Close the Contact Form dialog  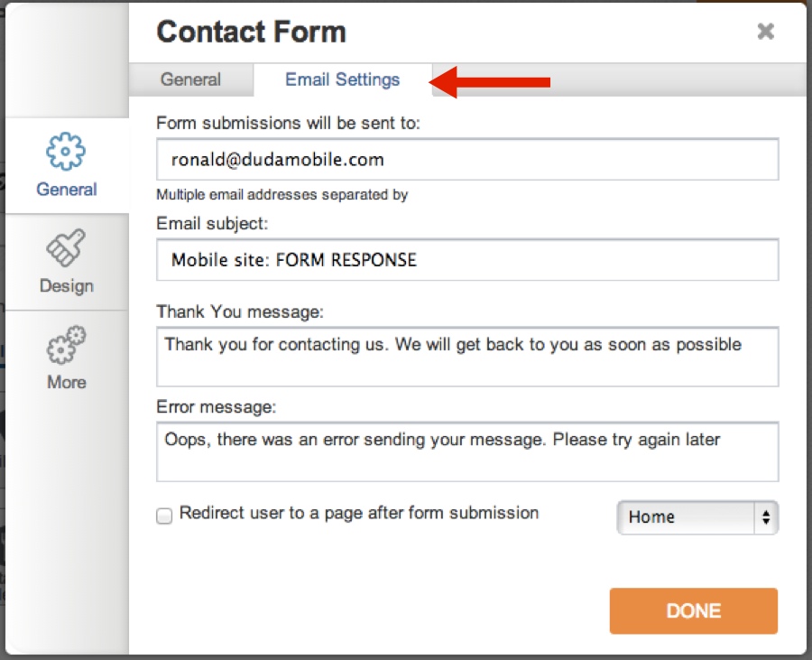pyautogui.click(x=765, y=32)
